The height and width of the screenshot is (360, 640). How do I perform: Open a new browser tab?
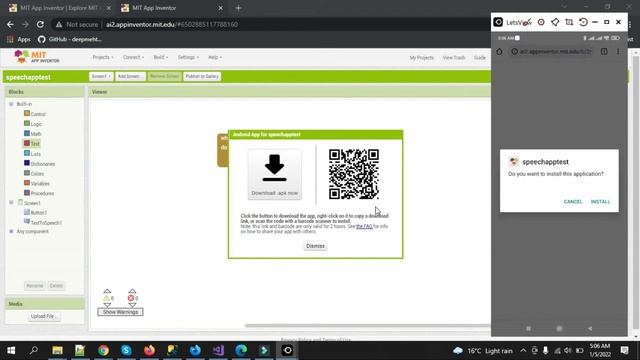[238, 8]
